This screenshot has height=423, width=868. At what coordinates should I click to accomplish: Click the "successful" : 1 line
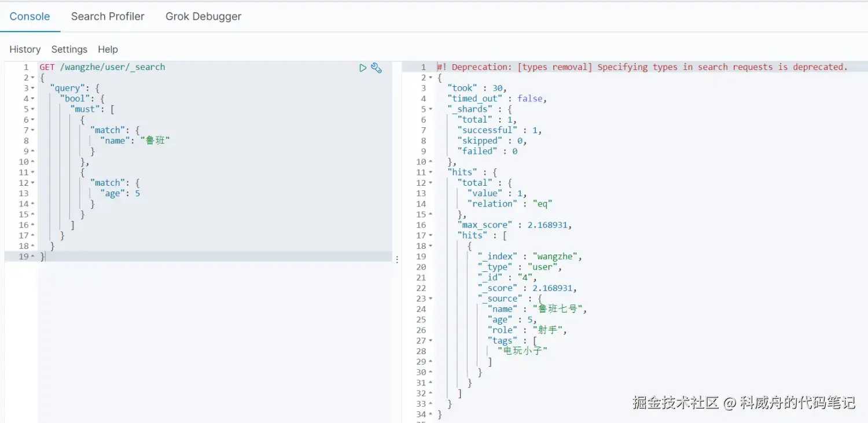[x=499, y=130]
